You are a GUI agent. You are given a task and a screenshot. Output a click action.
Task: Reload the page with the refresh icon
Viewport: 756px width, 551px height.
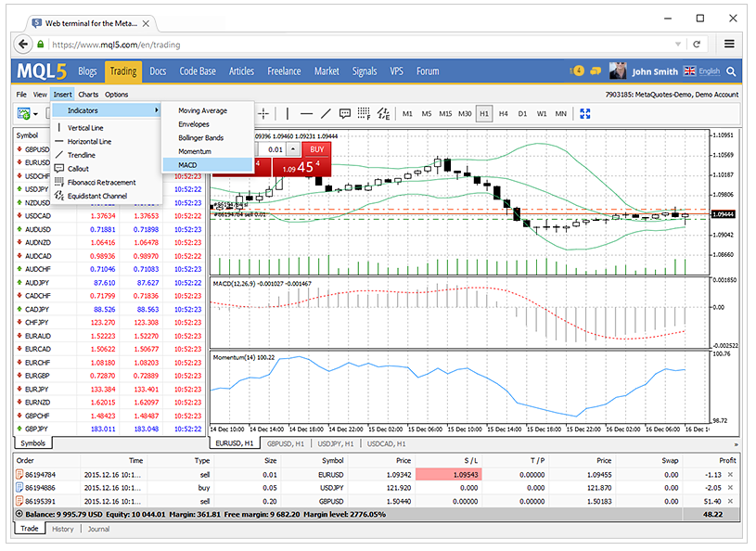point(697,45)
